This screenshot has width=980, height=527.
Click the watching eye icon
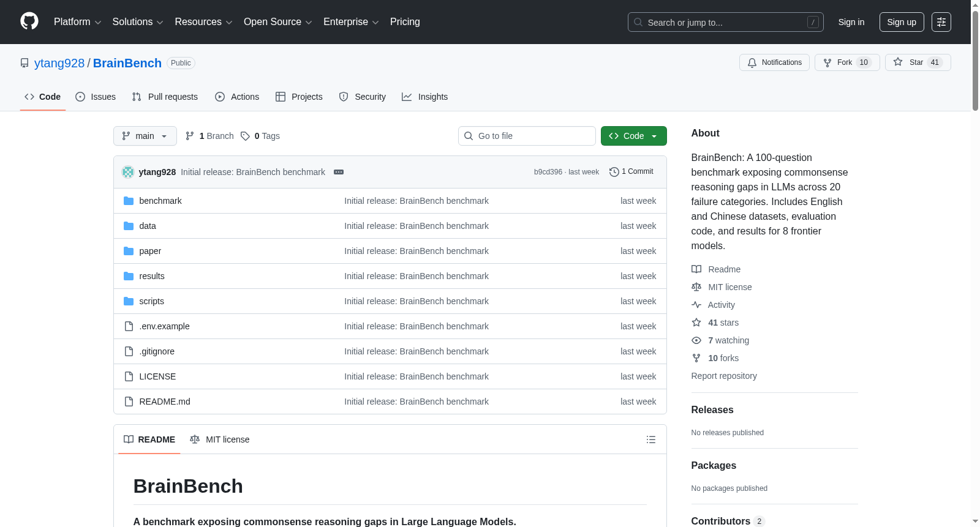pyautogui.click(x=696, y=340)
